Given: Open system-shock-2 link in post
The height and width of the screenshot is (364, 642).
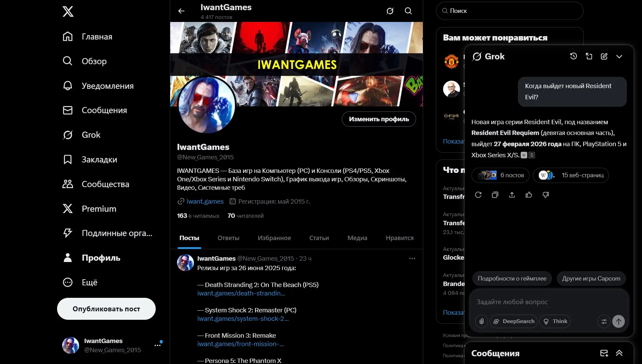Looking at the screenshot, I should tap(243, 319).
